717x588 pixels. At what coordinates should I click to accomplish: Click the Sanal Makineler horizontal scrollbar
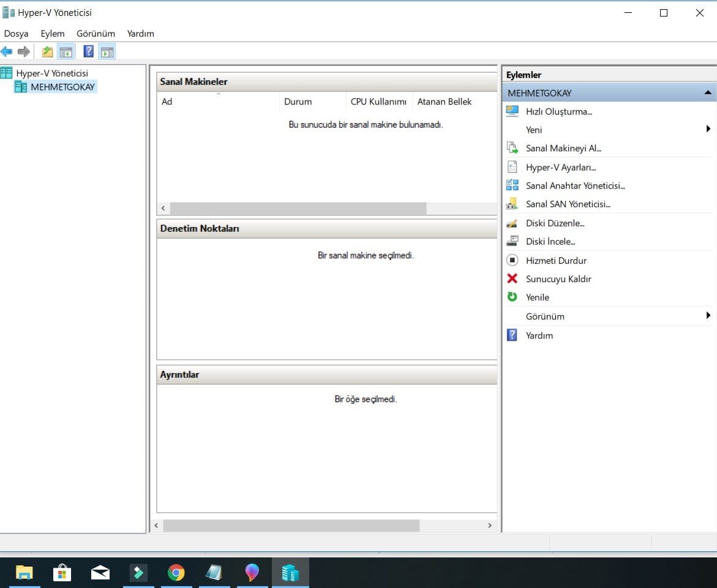click(x=298, y=209)
